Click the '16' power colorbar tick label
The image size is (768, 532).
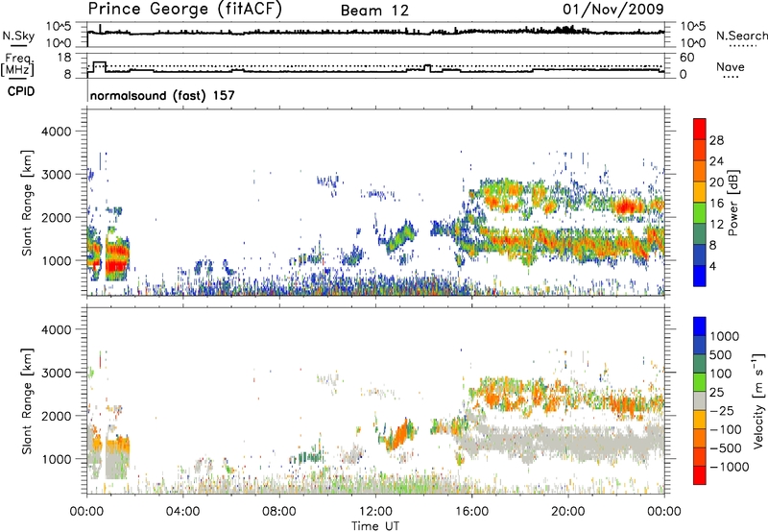click(716, 204)
